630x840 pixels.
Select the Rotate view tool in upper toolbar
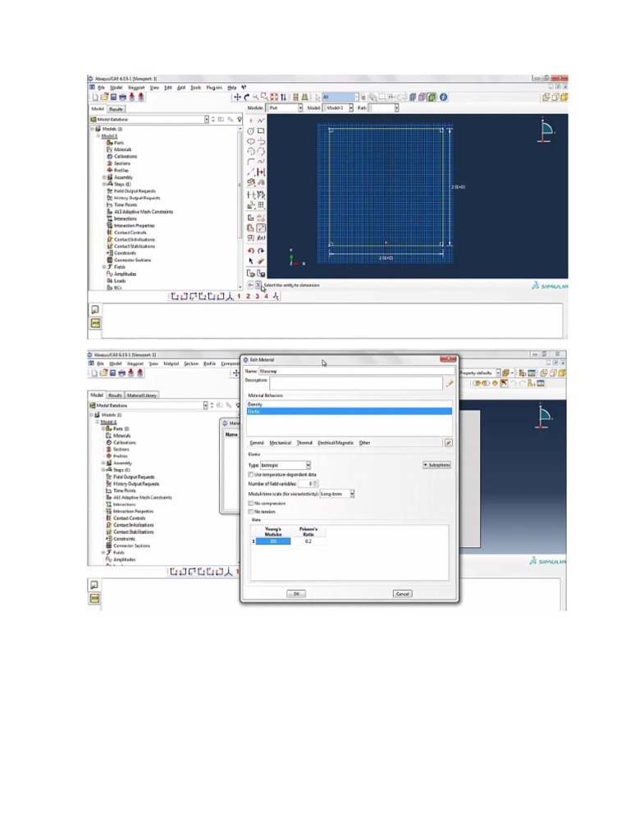(246, 97)
